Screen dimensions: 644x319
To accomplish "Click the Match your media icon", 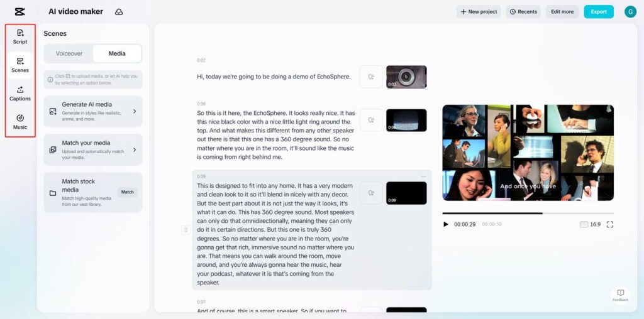I will click(x=53, y=149).
